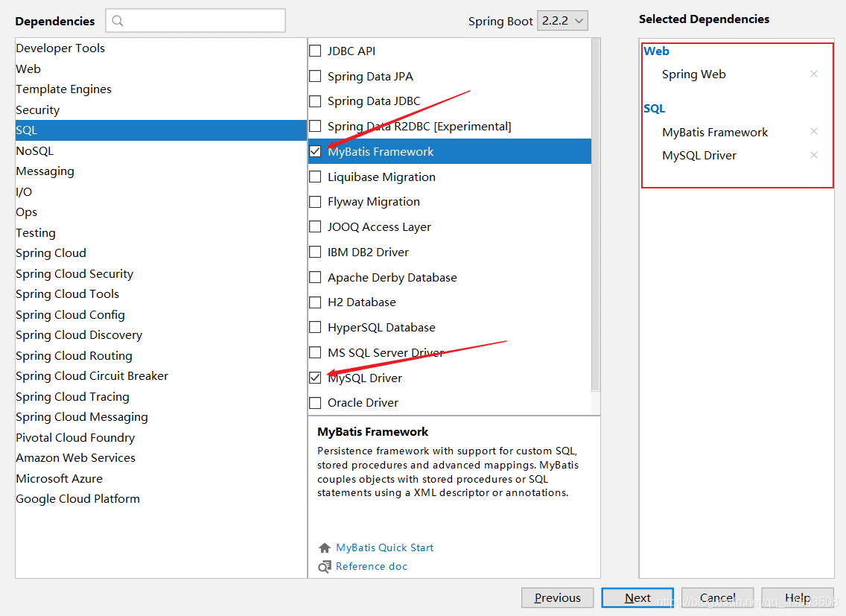Select Spring Cloud Messaging category

coord(161,417)
